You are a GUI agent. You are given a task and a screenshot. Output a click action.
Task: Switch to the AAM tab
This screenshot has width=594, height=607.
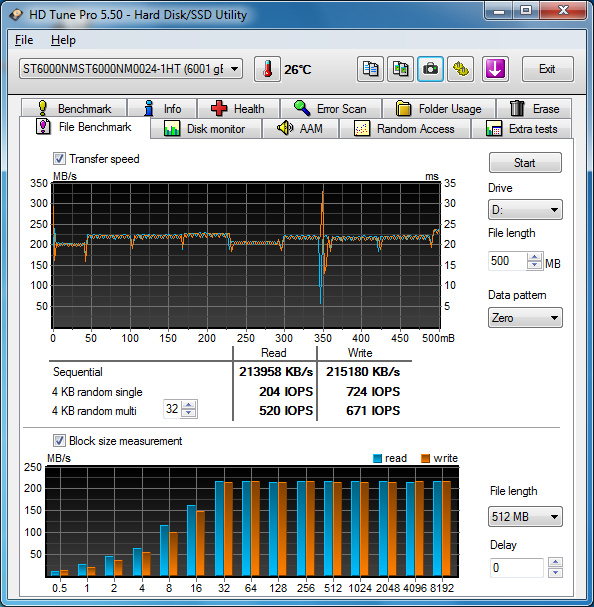click(x=300, y=129)
